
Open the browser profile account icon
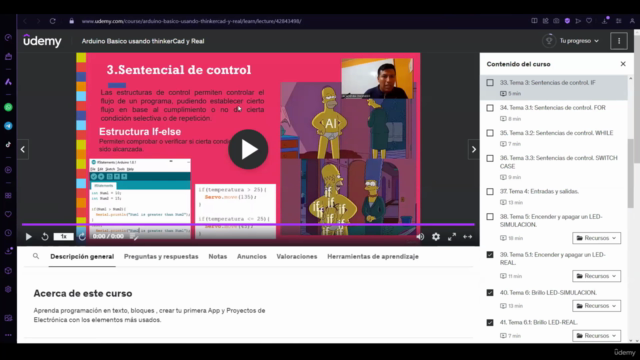(x=632, y=21)
